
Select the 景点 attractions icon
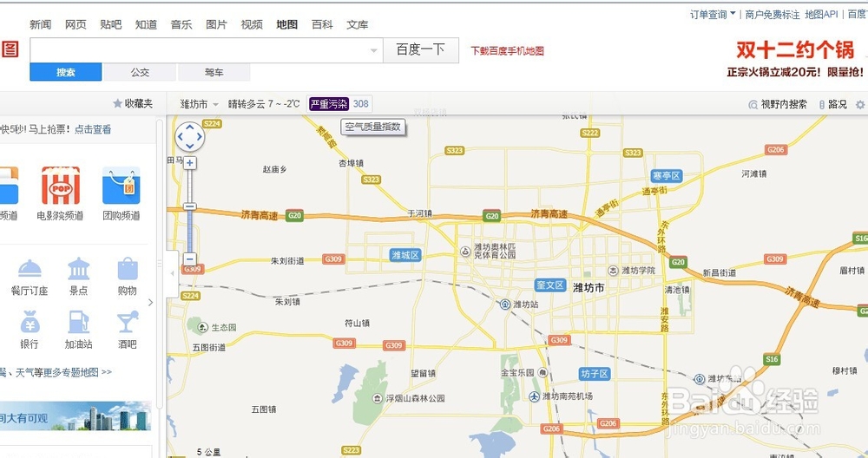pos(79,269)
